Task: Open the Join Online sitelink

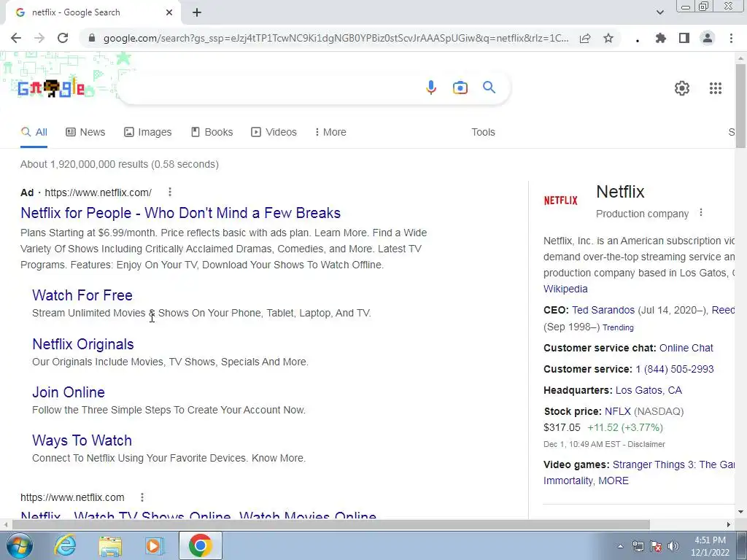Action: click(x=69, y=392)
